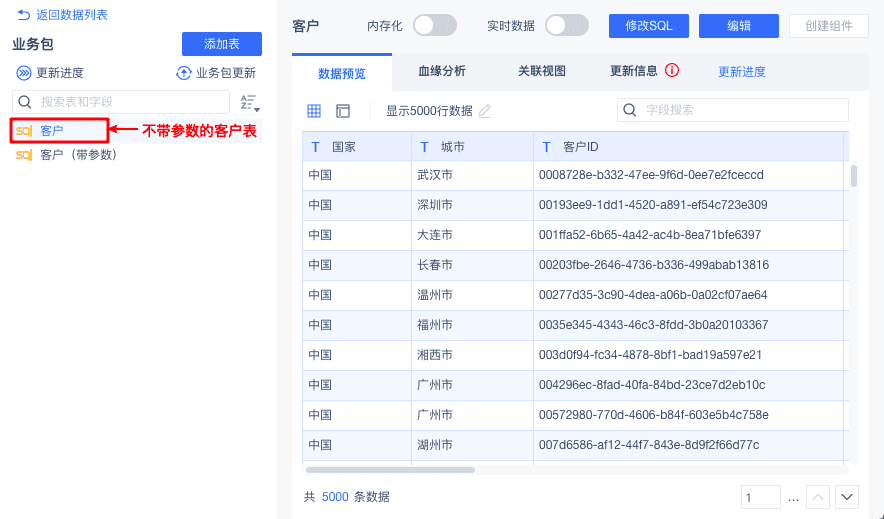884x519 pixels.
Task: Click the 编辑 button
Action: [x=739, y=26]
